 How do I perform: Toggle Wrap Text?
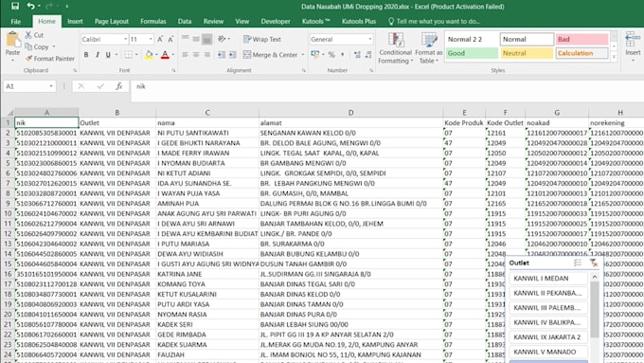pyautogui.click(x=262, y=39)
